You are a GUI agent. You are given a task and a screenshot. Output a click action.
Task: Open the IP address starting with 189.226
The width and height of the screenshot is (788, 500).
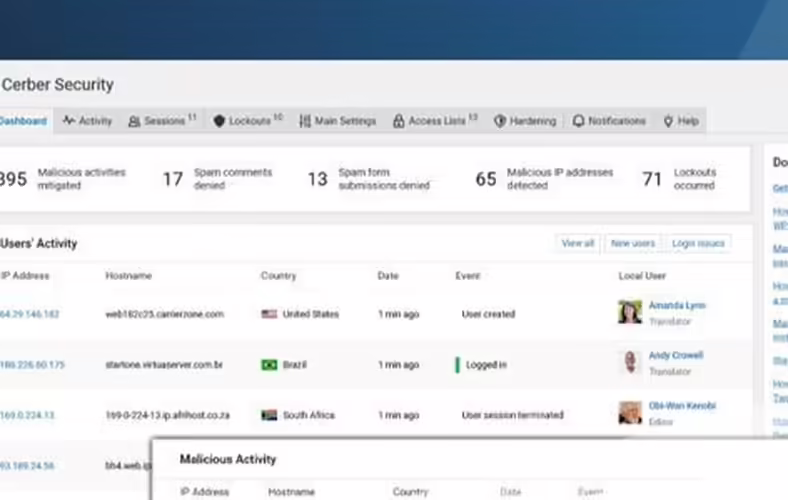click(32, 365)
